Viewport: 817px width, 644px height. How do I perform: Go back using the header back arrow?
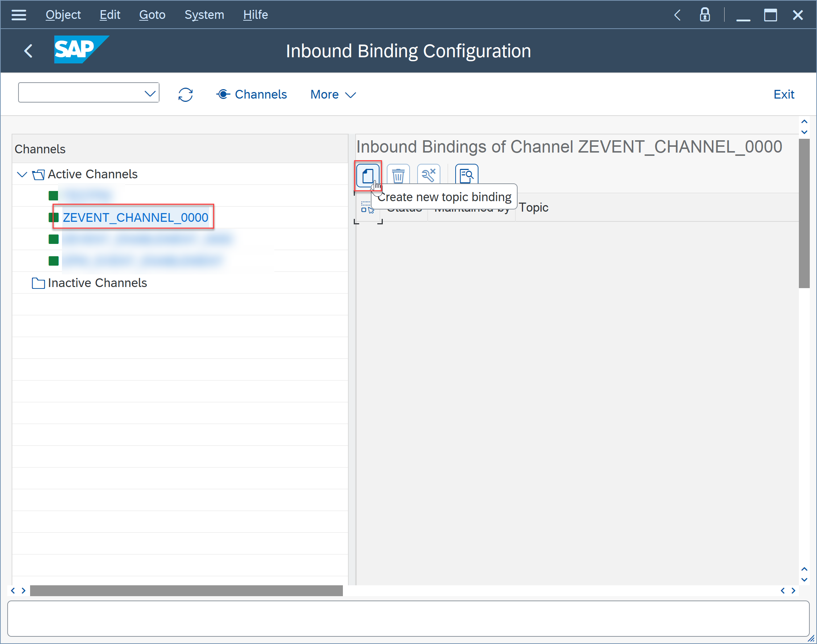pos(28,50)
